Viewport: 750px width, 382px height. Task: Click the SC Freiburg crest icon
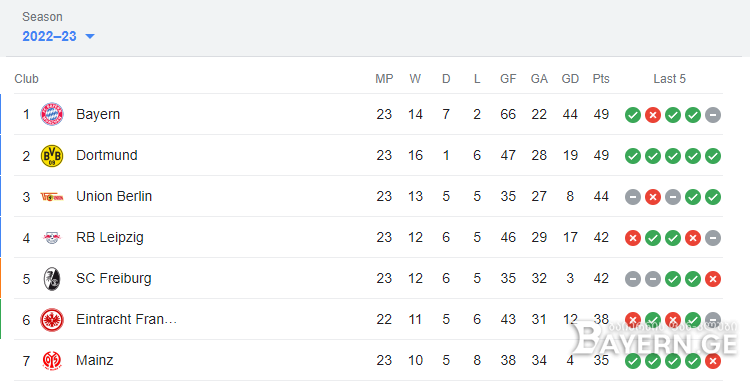pos(52,279)
